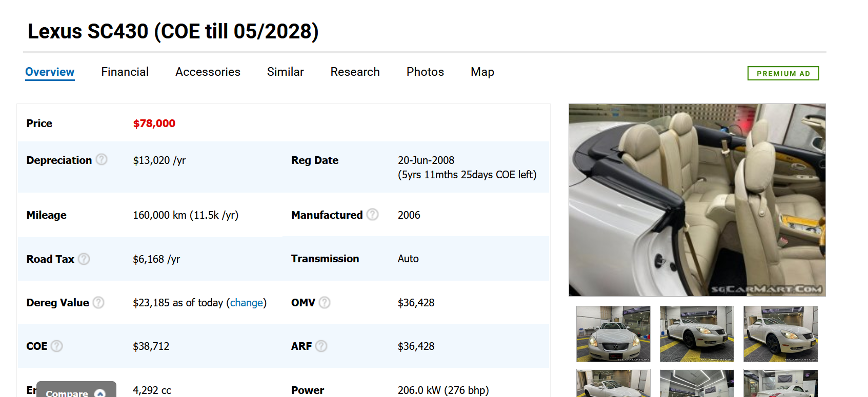Select the Research tab
The image size is (868, 397).
tap(355, 72)
